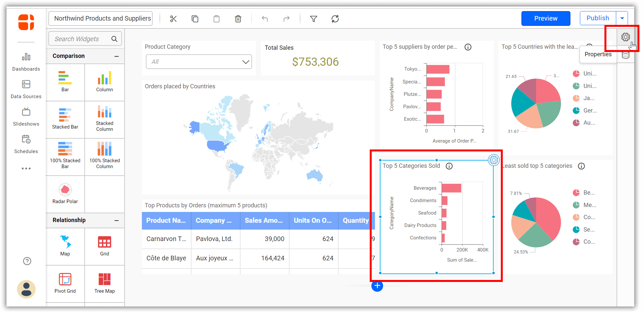Toggle Germany legend item in Countries pie
Viewport: 644px width, 313px height.
point(585,111)
